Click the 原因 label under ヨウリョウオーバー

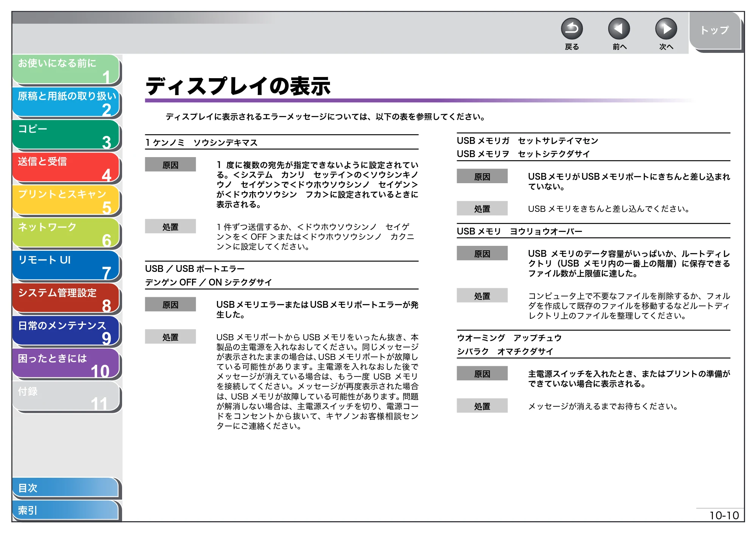[482, 253]
